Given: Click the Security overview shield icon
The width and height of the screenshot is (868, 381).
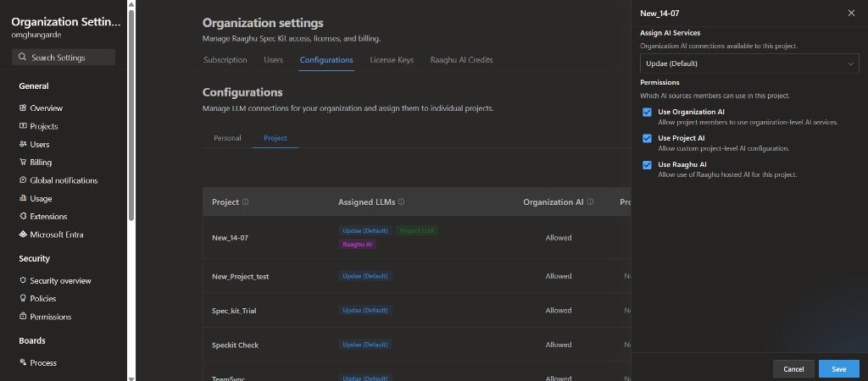Looking at the screenshot, I should (23, 280).
